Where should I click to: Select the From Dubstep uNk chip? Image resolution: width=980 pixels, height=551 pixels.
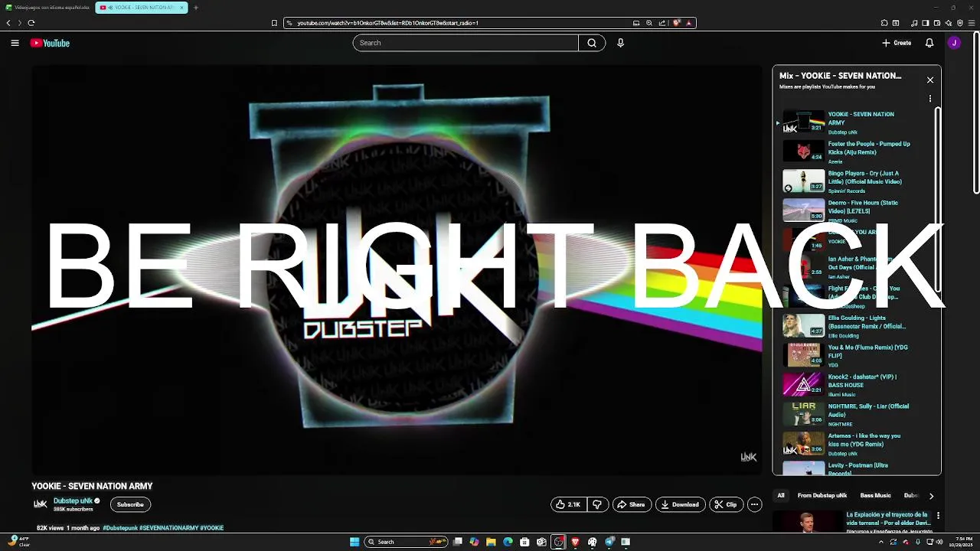coord(822,495)
